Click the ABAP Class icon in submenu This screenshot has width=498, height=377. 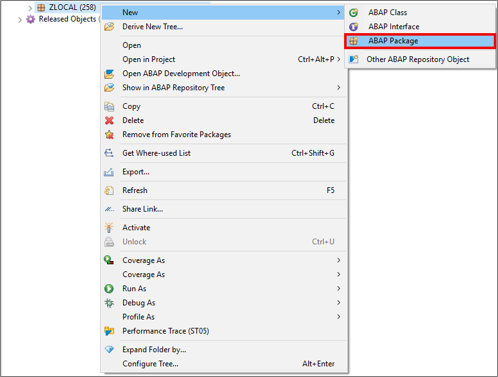pyautogui.click(x=353, y=13)
